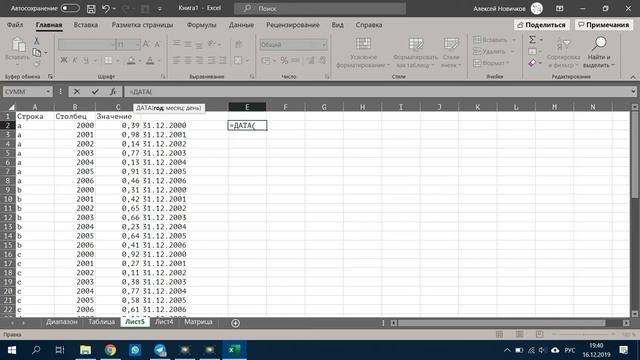The image size is (640, 360).
Task: Click the Copy icon in clipboard group
Action: (37, 52)
